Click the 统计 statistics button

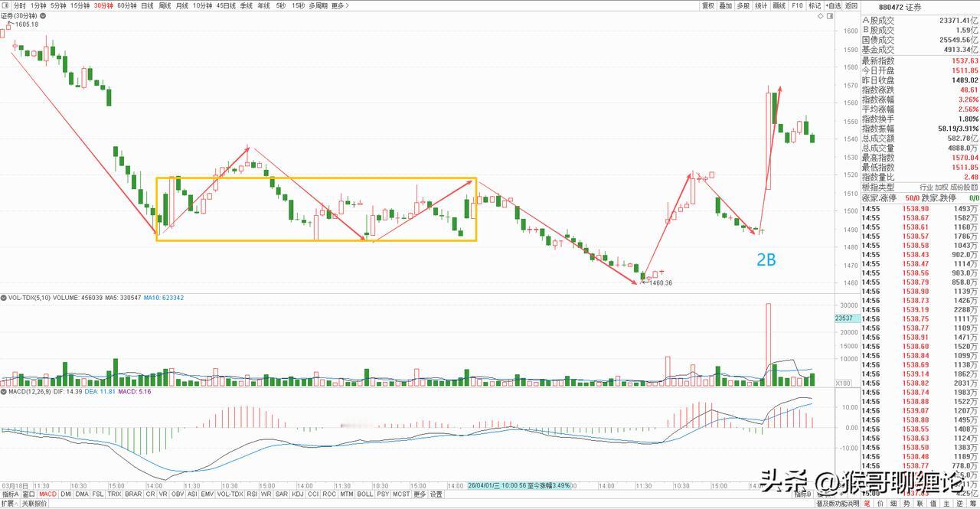point(761,5)
